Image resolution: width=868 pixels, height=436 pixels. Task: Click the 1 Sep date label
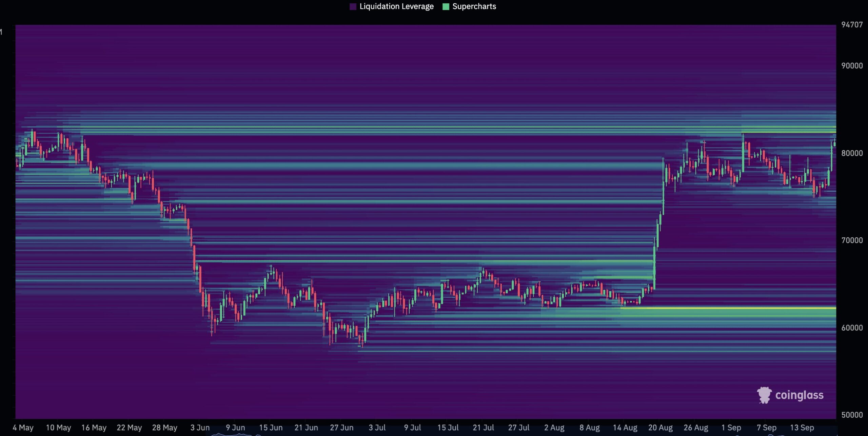[731, 428]
